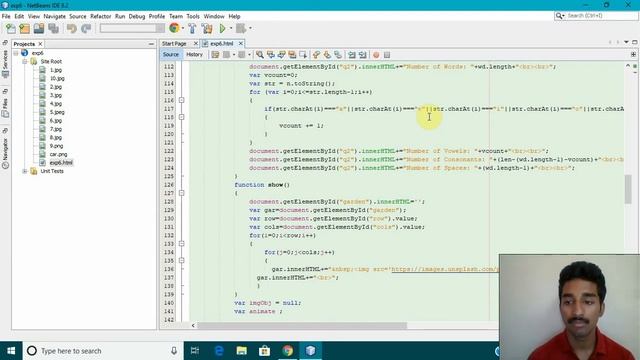Toggle Highlight Search icon in editor toolbar
The width and height of the screenshot is (640, 360).
tap(292, 55)
